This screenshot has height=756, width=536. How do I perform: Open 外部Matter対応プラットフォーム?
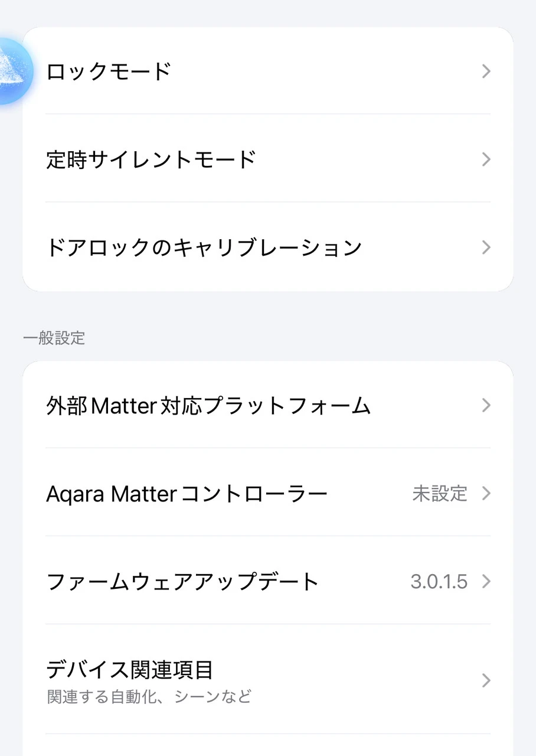point(208,406)
